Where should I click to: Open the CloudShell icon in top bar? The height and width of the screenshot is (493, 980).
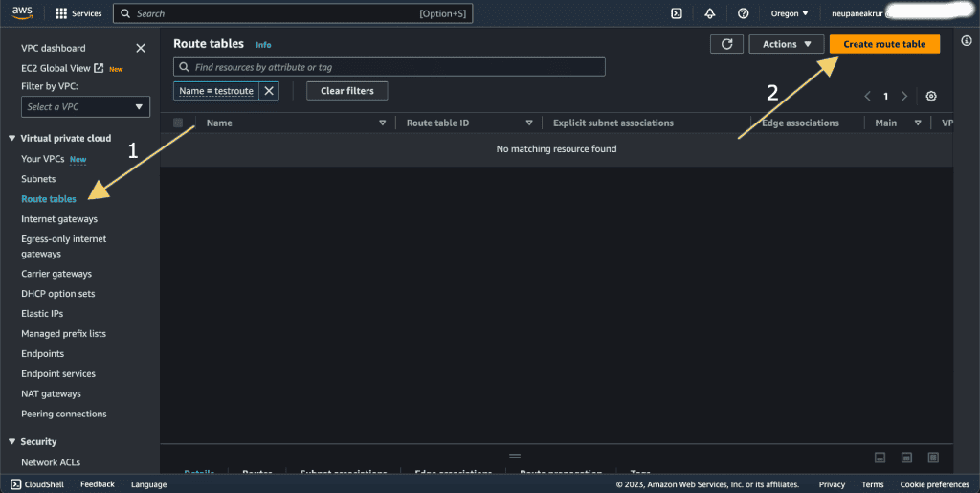(677, 13)
